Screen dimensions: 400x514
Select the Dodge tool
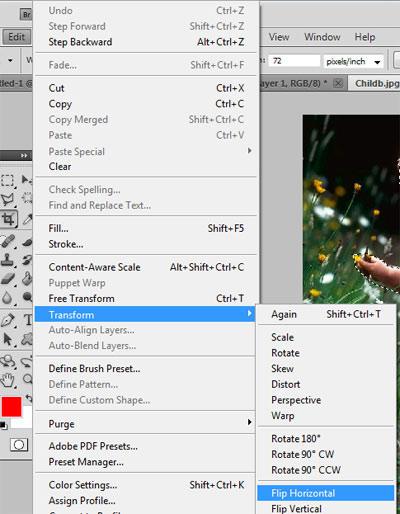(27, 297)
